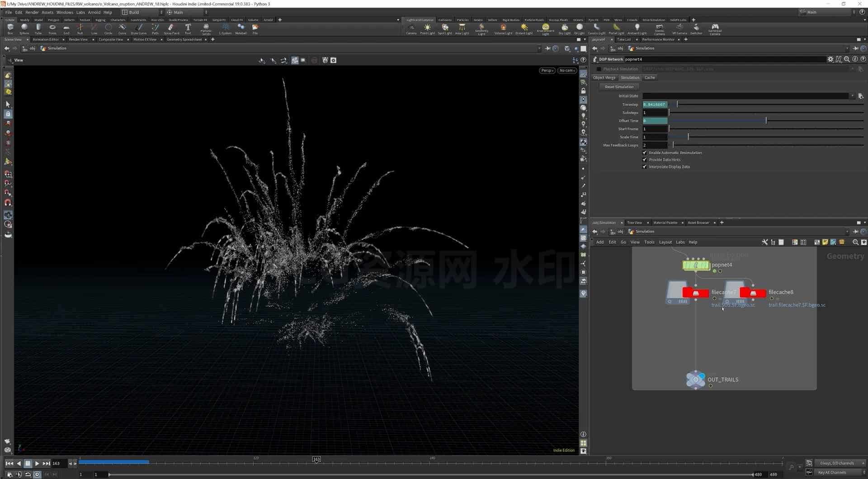The width and height of the screenshot is (868, 479).
Task: Toggle real-time playback clock in playbar
Action: (37, 474)
